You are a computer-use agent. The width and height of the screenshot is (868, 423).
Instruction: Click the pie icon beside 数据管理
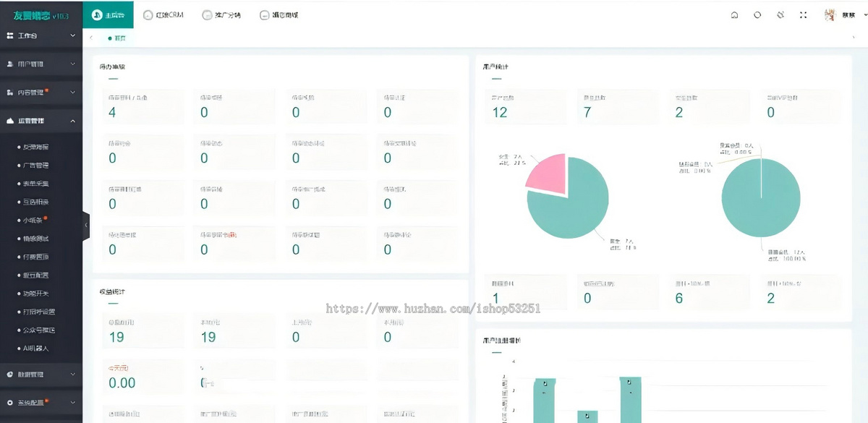click(10, 375)
